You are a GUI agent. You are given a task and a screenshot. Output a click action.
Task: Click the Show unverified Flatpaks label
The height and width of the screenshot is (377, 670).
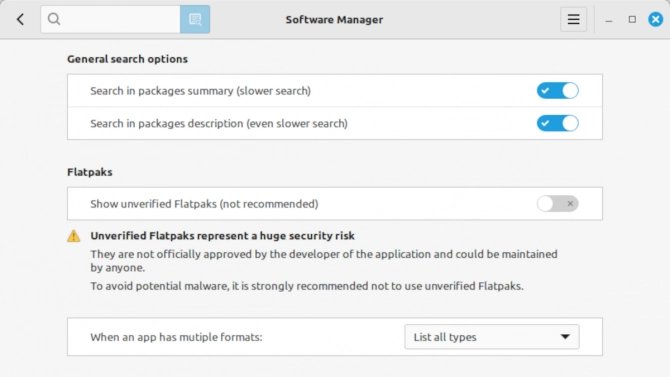(x=204, y=204)
